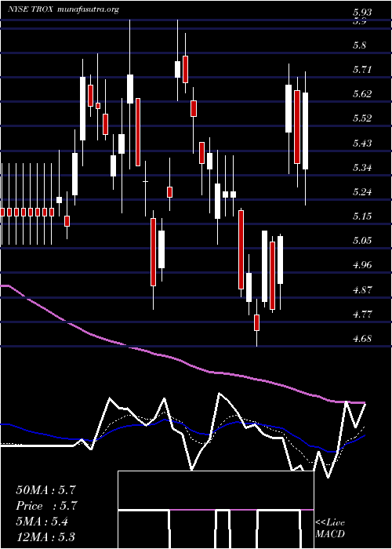The image size is (392, 549).
Task: Click the <<Live MACD label
Action: click(330, 529)
